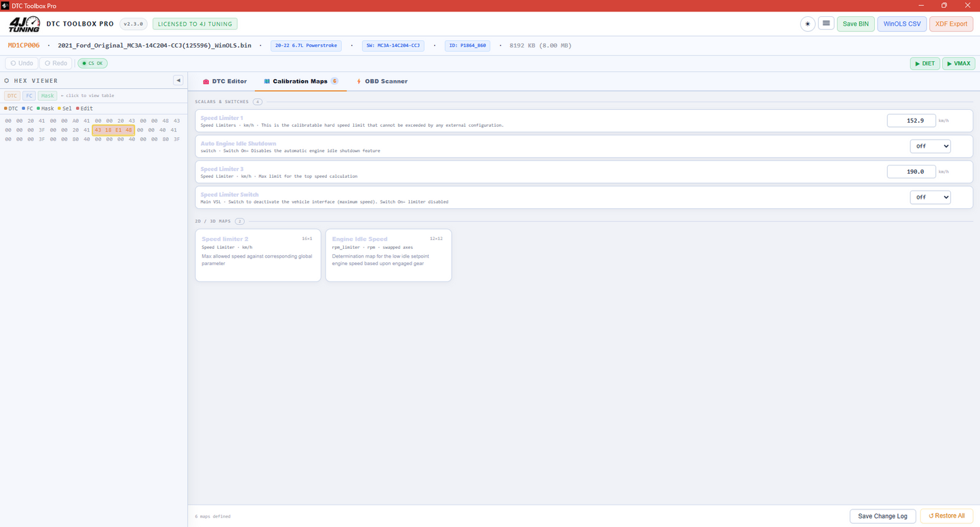Image resolution: width=980 pixels, height=527 pixels.
Task: Click the red Edit legend dot
Action: pos(77,109)
